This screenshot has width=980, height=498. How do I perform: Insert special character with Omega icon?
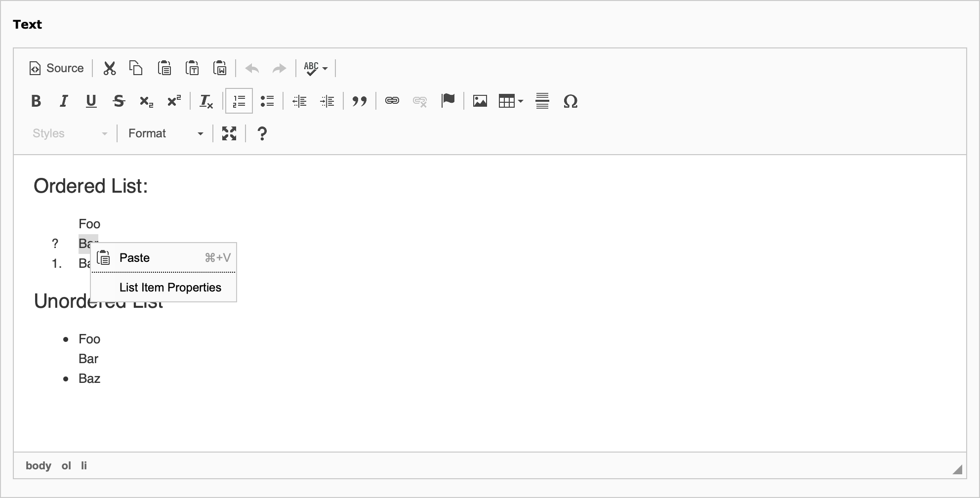[x=571, y=101]
